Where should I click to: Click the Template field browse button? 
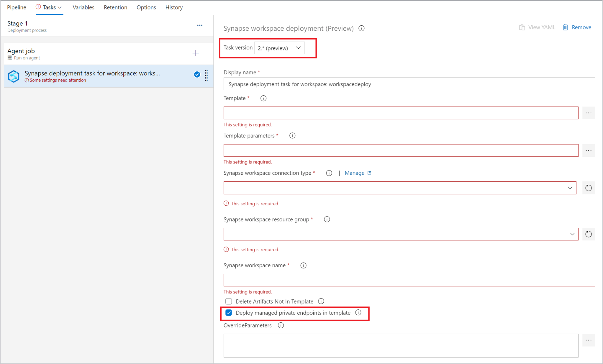(589, 113)
